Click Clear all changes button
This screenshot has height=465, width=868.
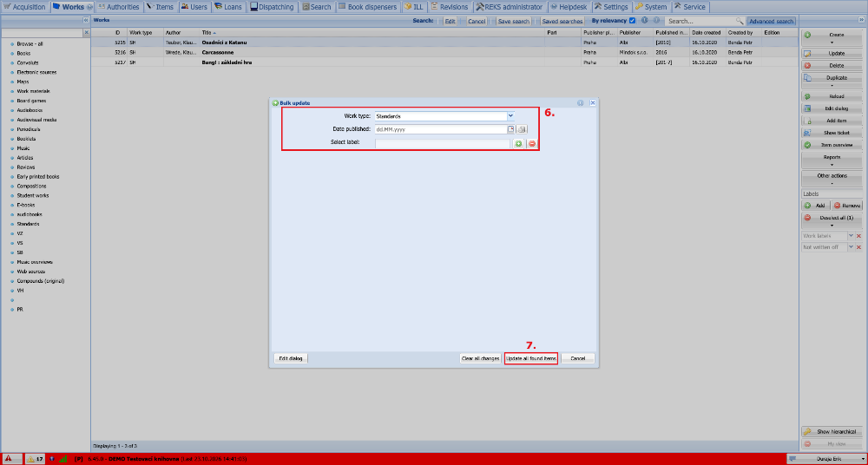point(481,358)
